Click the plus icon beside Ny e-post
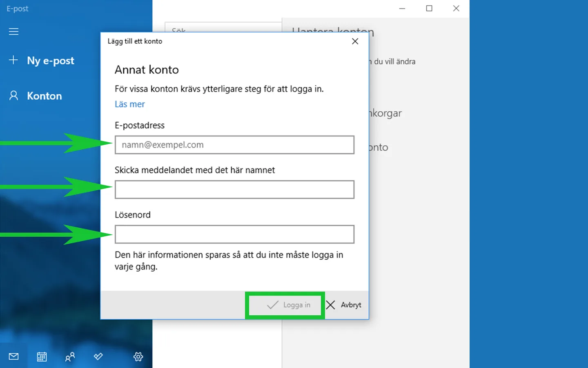Image resolution: width=588 pixels, height=368 pixels. point(13,60)
